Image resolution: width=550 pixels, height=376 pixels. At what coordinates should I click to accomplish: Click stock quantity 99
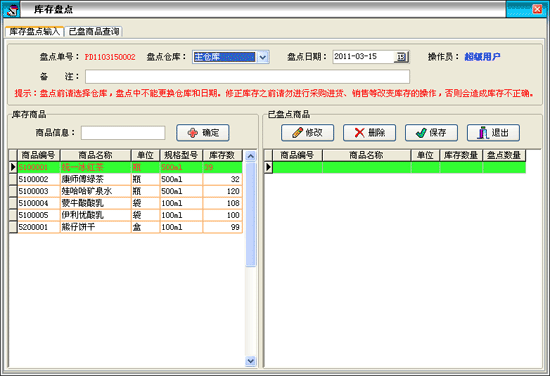pos(235,227)
